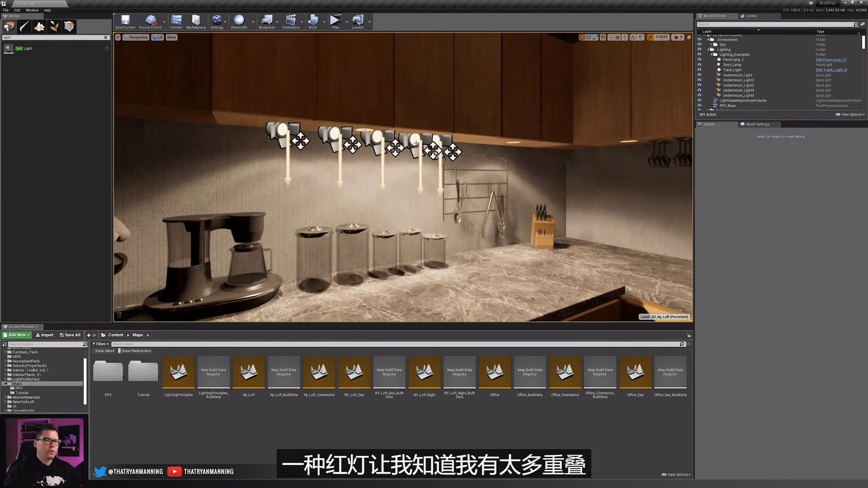This screenshot has height=488, width=868.
Task: Click the Edit FloorLamp_01 link
Action: [831, 60]
